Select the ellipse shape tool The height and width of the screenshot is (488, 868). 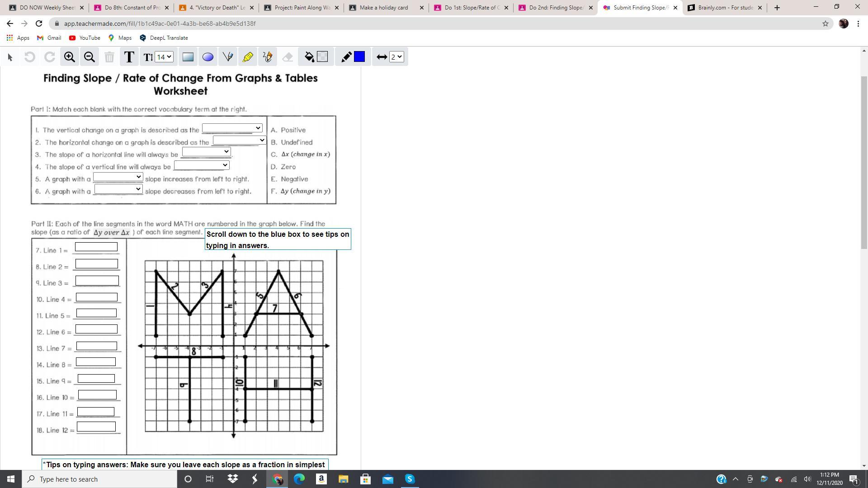coord(208,57)
